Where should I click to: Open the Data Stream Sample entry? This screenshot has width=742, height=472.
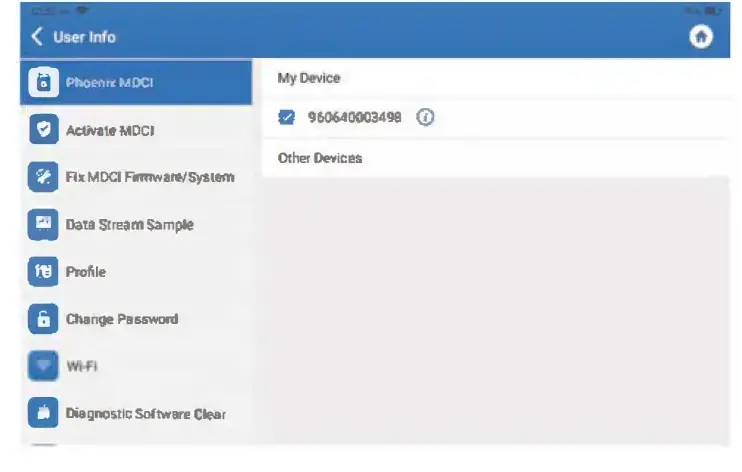click(136, 224)
